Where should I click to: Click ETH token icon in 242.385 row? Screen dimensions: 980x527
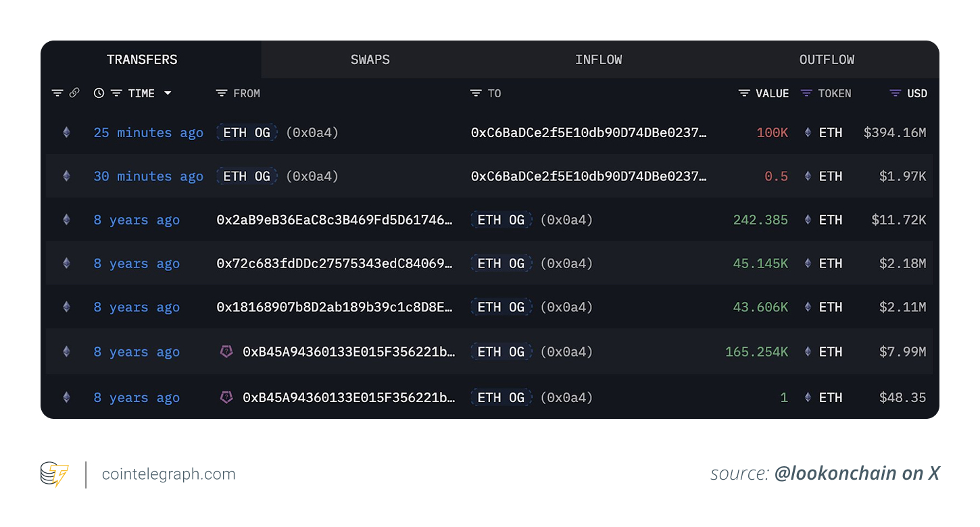pos(808,220)
